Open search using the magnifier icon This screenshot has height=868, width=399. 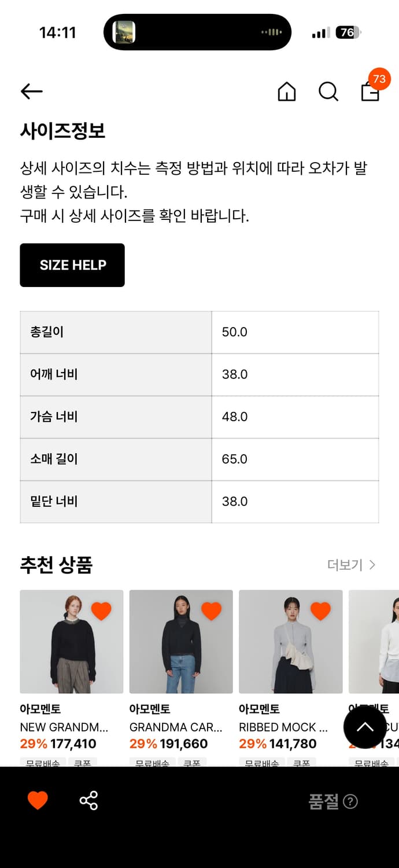click(x=328, y=91)
